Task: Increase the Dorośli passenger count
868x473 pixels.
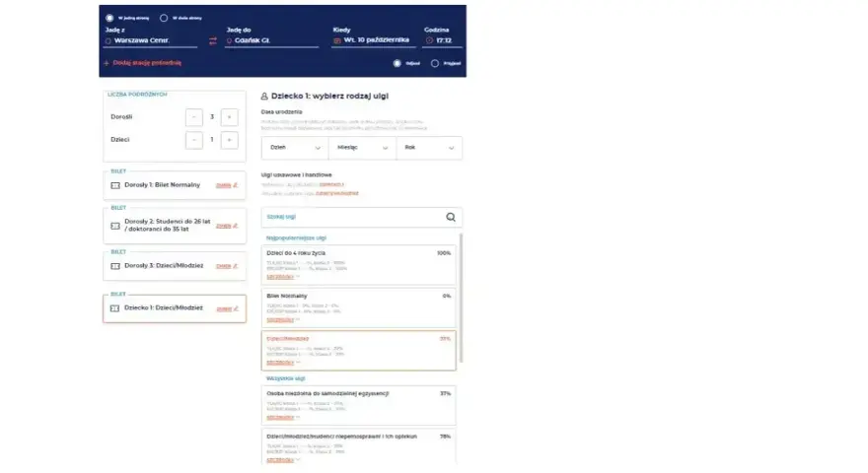Action: [x=229, y=117]
